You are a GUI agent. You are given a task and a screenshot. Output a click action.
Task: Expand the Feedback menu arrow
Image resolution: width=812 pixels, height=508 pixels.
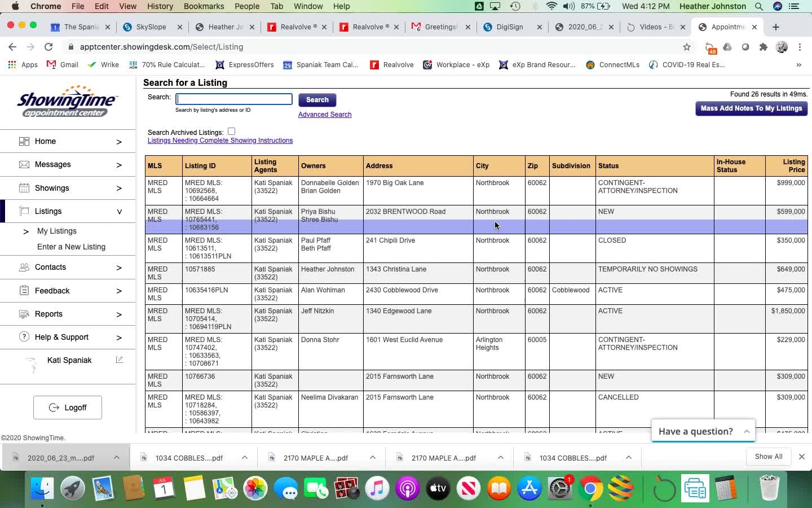tap(119, 291)
